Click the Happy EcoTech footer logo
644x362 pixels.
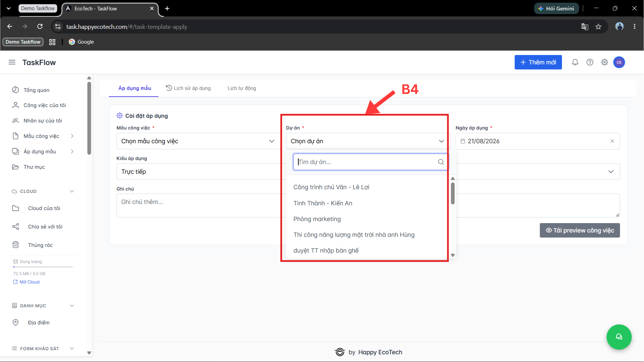340,352
